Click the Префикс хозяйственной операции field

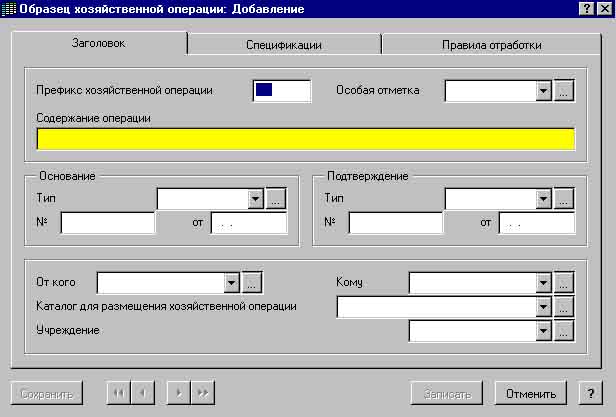(x=282, y=91)
